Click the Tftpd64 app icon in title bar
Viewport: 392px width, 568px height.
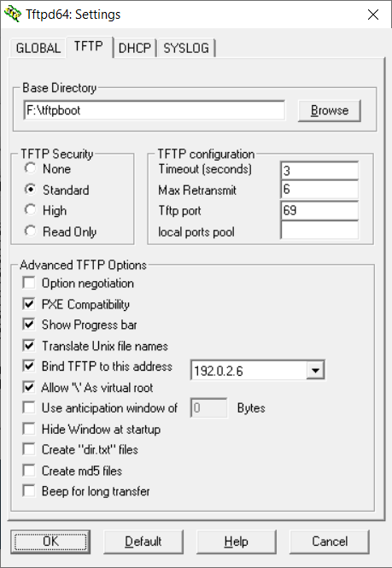coord(12,14)
